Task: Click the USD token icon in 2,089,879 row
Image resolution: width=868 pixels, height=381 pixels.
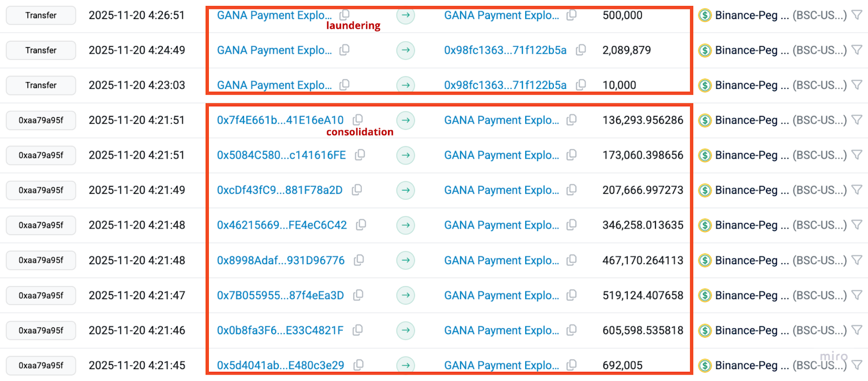Action: pos(705,50)
